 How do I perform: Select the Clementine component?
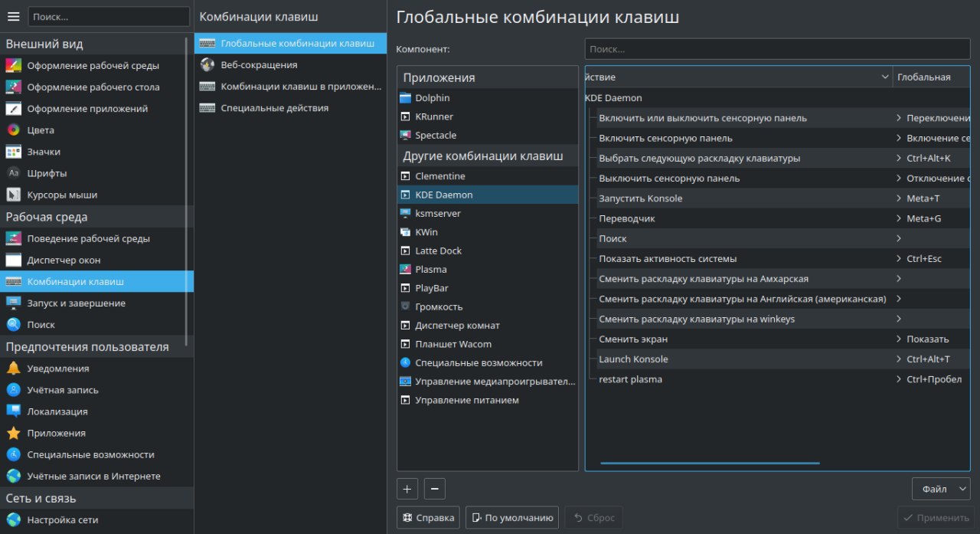488,176
